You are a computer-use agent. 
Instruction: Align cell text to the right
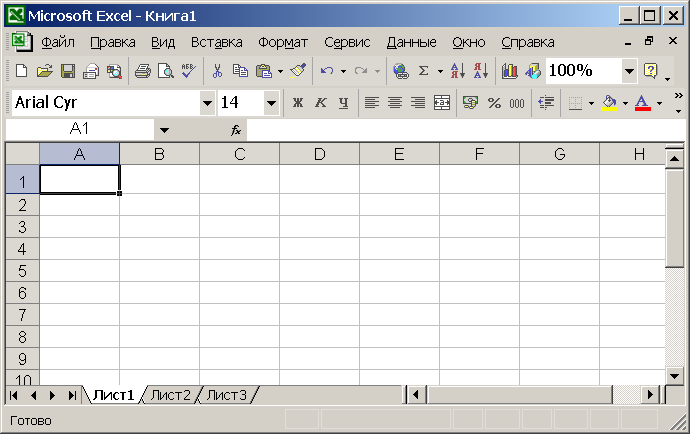click(x=418, y=103)
